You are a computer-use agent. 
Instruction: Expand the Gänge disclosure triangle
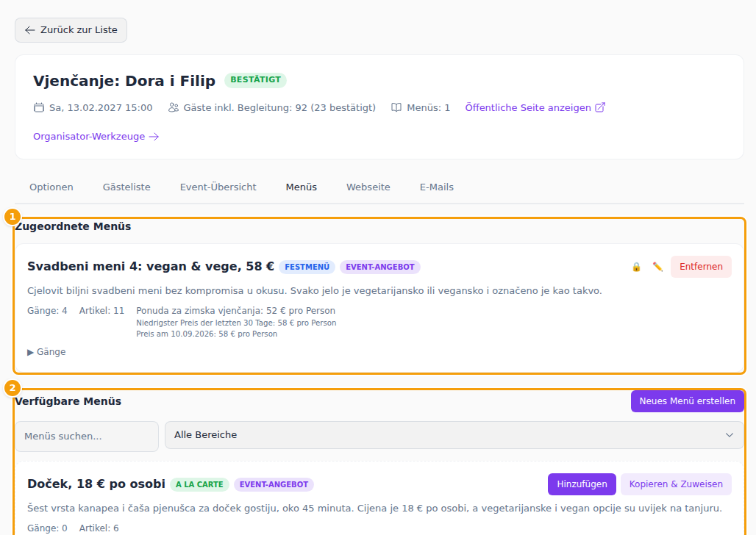click(30, 352)
